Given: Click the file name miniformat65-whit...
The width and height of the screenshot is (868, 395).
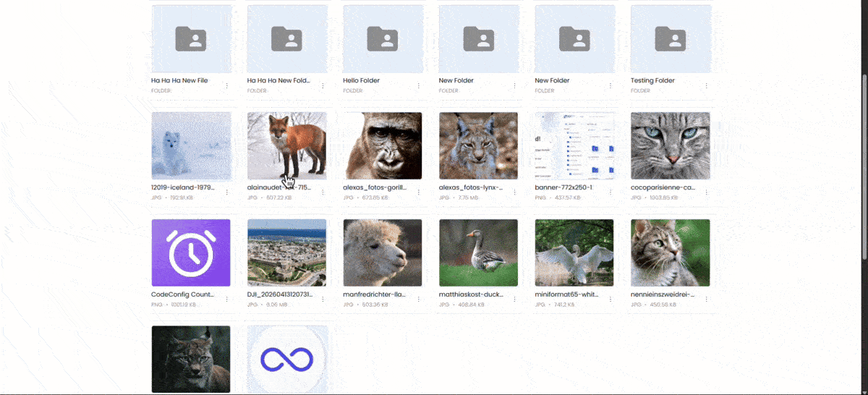Looking at the screenshot, I should (x=566, y=294).
